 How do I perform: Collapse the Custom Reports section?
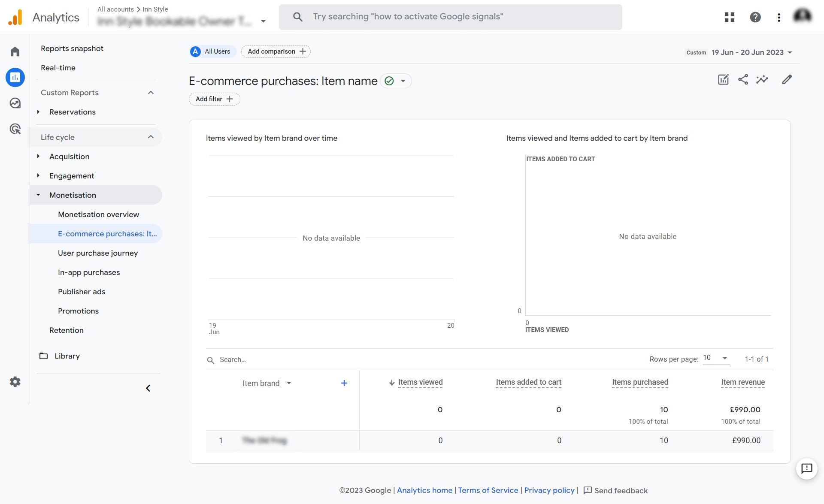[x=151, y=93]
